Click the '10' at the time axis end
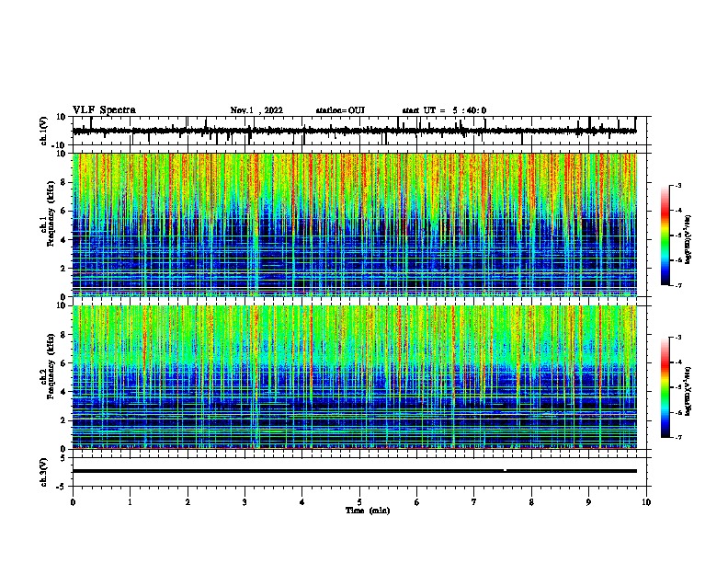 coord(646,502)
